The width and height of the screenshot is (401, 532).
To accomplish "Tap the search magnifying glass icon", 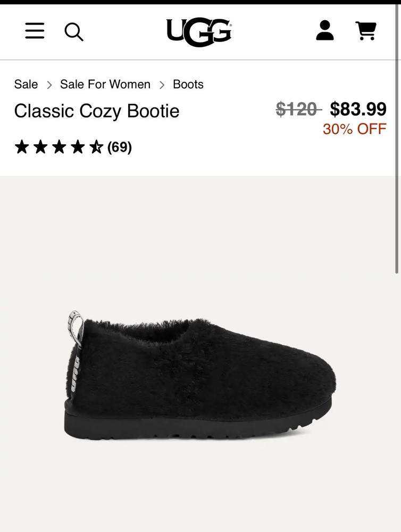I will tap(74, 32).
